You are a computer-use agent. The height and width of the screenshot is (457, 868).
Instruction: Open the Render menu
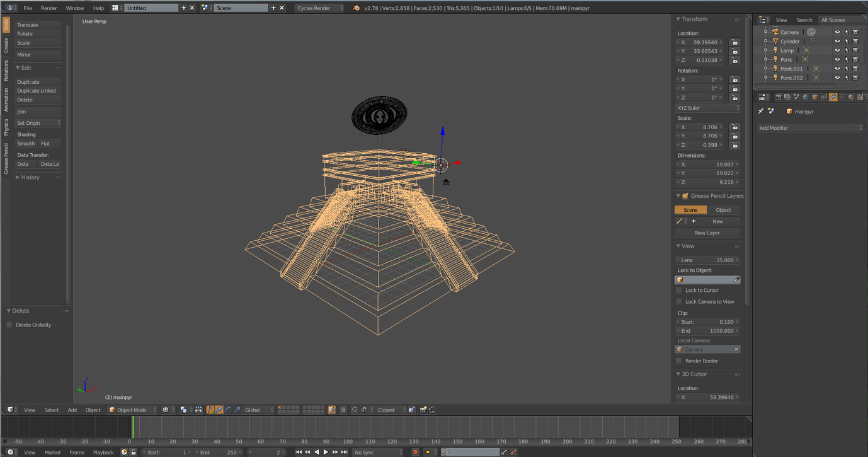(x=49, y=8)
